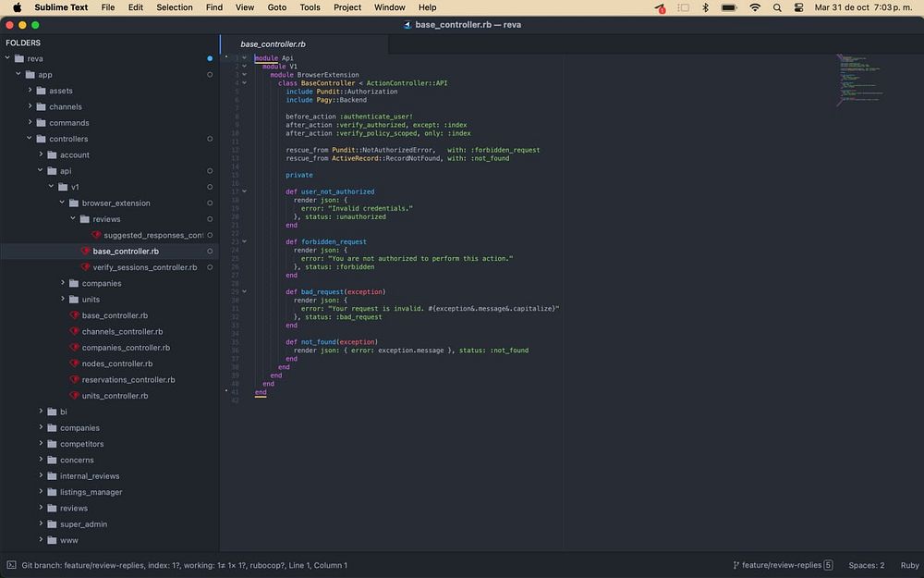
Task: Click the terminal panel icon in status bar
Action: tap(11, 565)
